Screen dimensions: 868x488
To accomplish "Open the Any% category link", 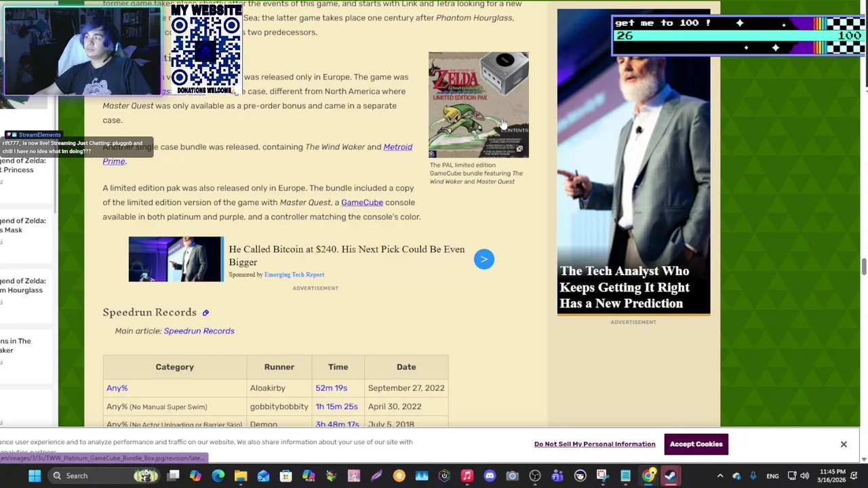I will 117,388.
